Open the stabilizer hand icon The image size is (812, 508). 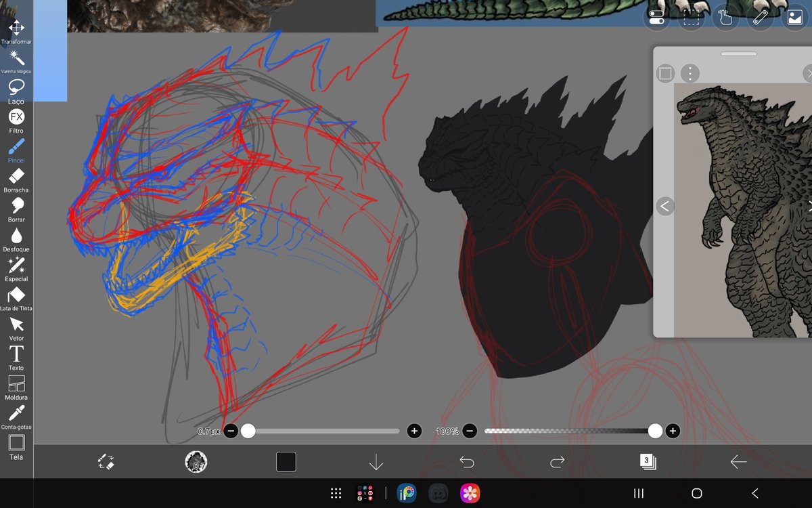(x=725, y=18)
